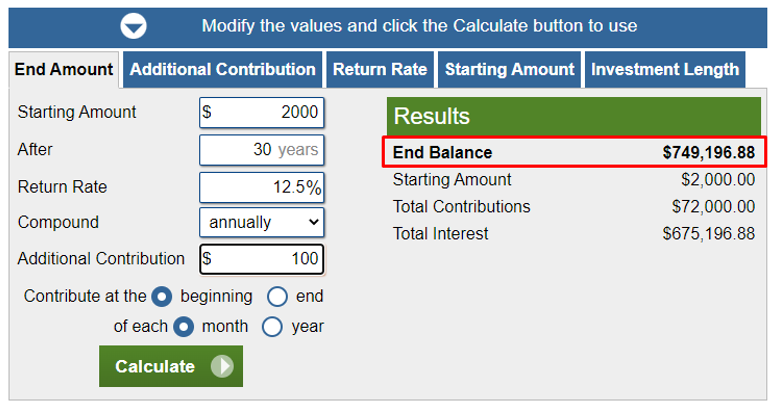Screen dimensions: 776x409
Task: Collapse the calculator using the circular down-arrow icon
Action: point(133,26)
